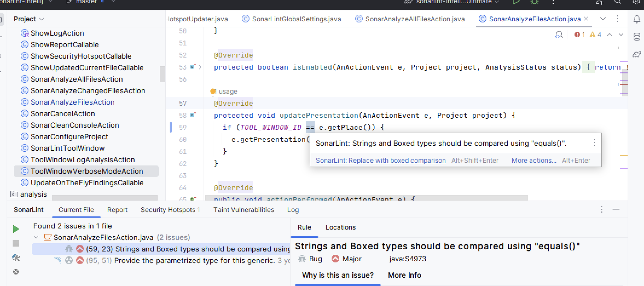The width and height of the screenshot is (644, 286).
Task: Select Why is this an issue tab
Action: click(338, 275)
